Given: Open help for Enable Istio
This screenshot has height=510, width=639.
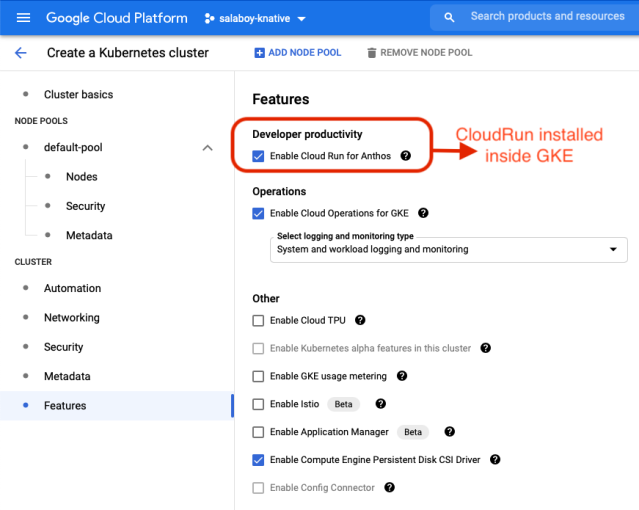Looking at the screenshot, I should (381, 404).
